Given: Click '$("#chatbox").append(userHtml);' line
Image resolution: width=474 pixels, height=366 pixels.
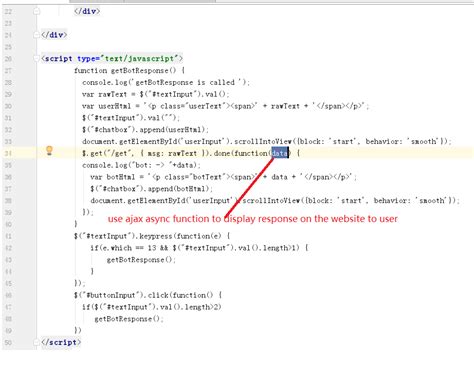Looking at the screenshot, I should [145, 130].
